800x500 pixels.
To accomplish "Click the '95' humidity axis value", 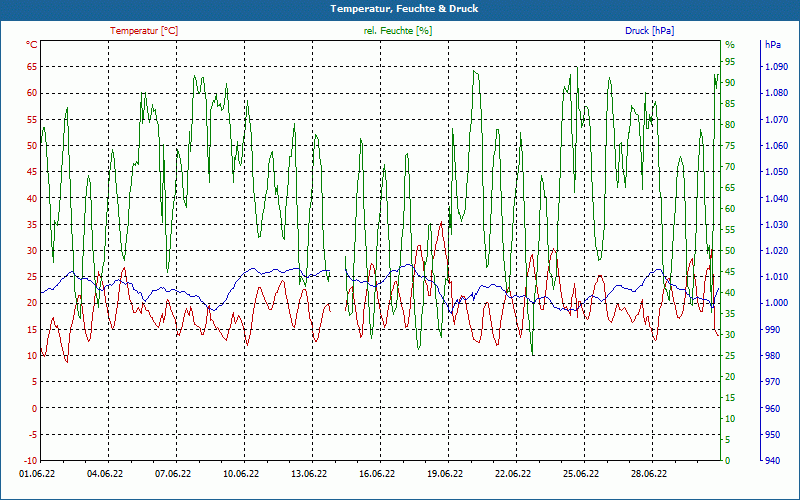I will point(730,62).
